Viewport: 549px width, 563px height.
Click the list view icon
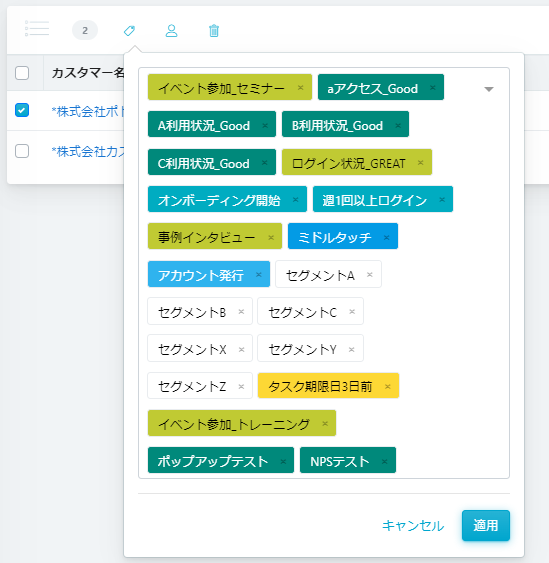click(x=37, y=28)
